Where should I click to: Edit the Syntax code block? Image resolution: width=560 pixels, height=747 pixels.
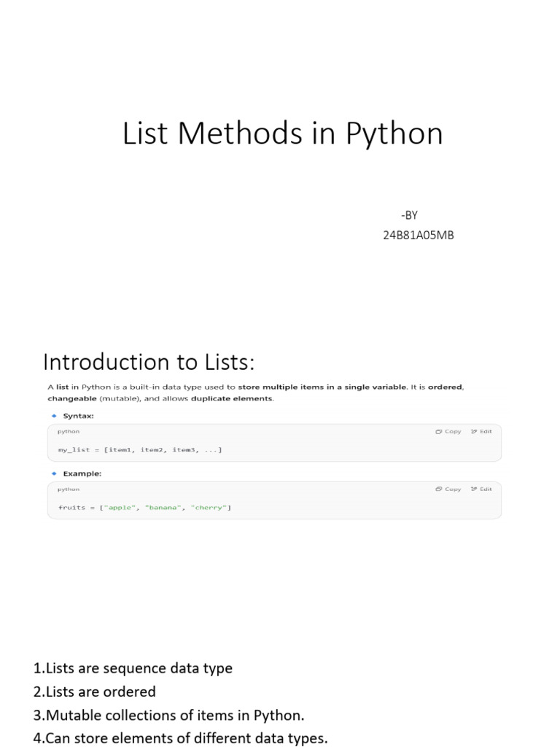point(481,431)
